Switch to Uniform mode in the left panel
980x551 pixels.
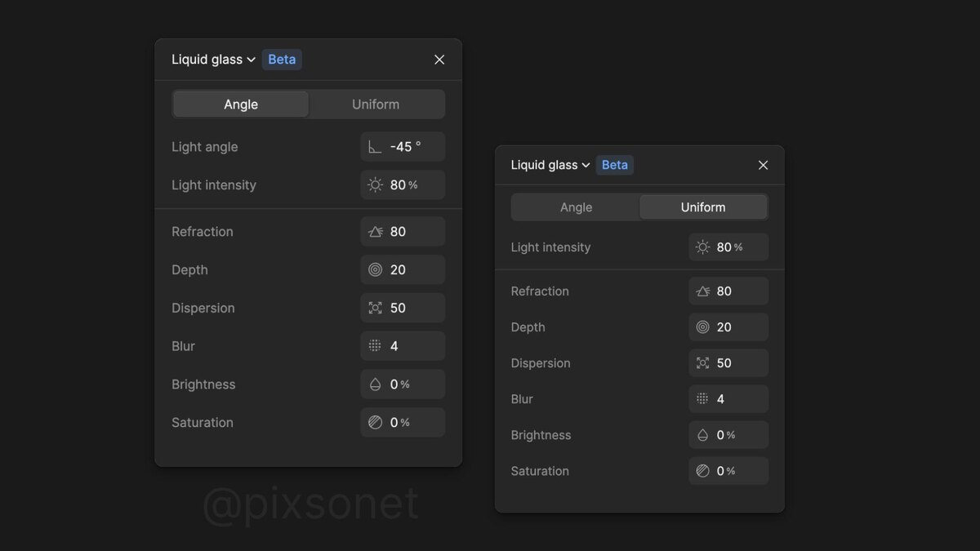coord(376,104)
